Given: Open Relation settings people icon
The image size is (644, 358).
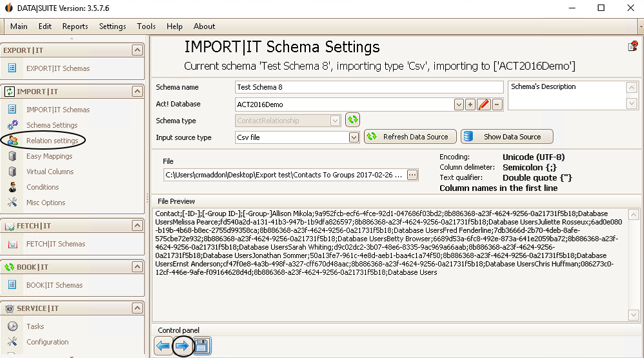Looking at the screenshot, I should tap(13, 141).
